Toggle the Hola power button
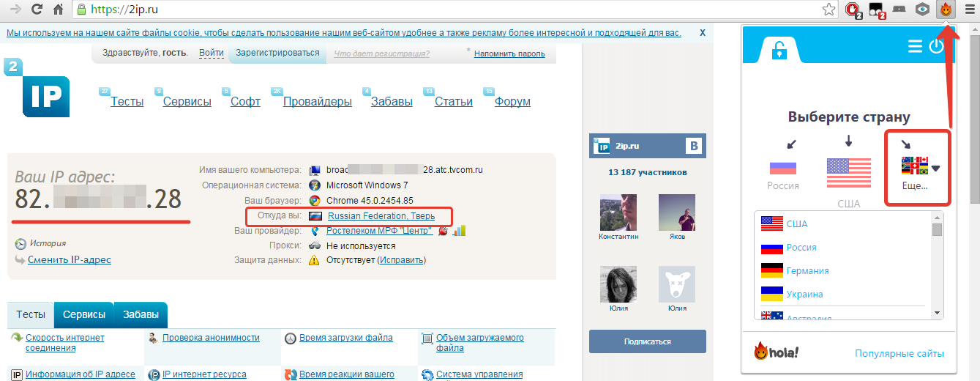The height and width of the screenshot is (381, 980). click(936, 46)
